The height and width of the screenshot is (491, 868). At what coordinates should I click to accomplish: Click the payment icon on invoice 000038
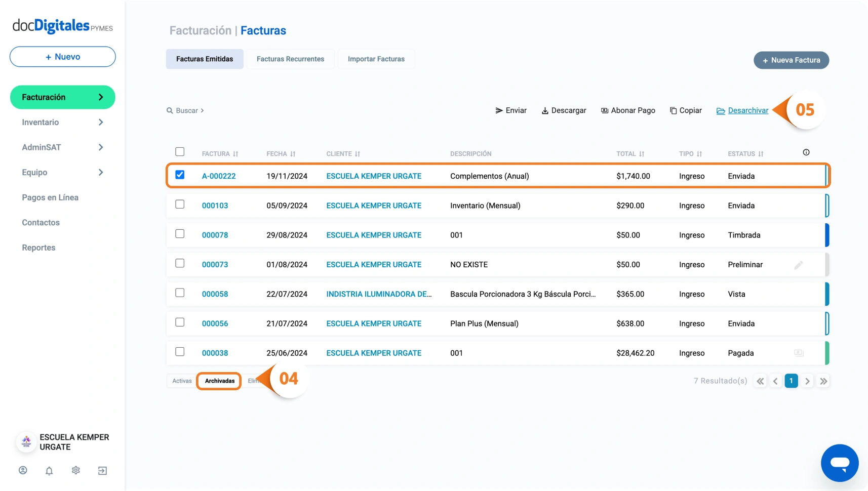click(x=799, y=353)
